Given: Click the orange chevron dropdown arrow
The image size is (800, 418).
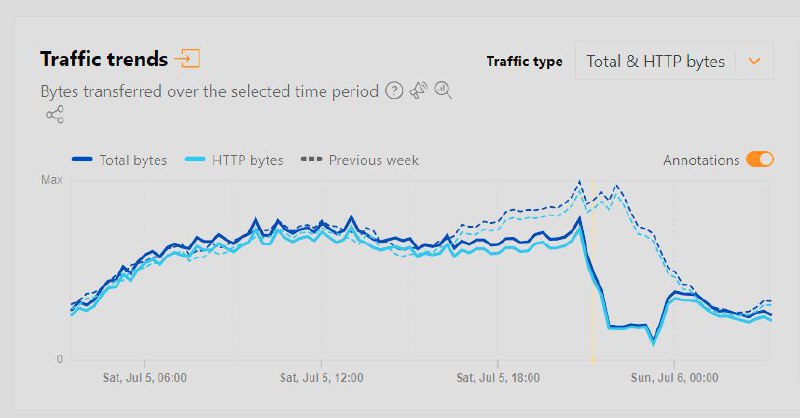Looking at the screenshot, I should click(755, 61).
